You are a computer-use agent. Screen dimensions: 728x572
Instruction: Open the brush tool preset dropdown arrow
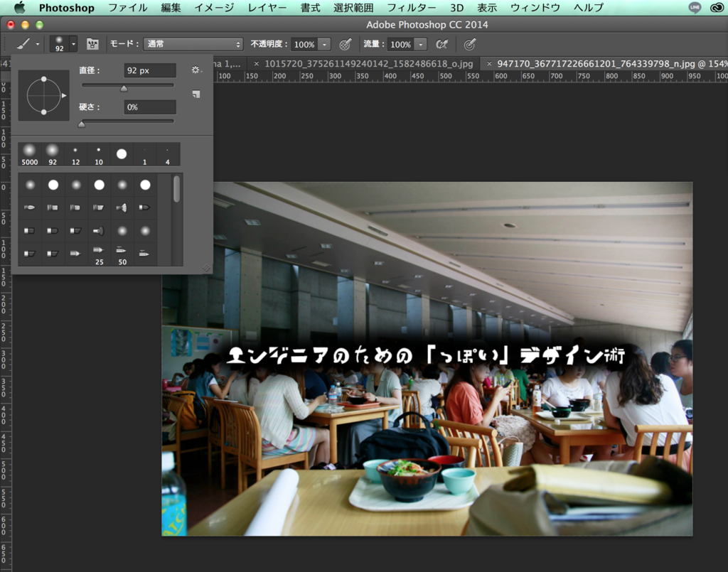pos(38,45)
